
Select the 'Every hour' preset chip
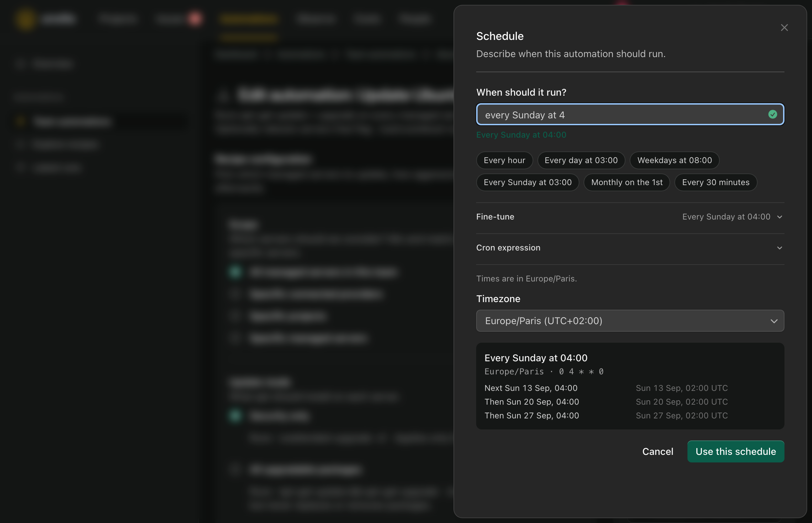pos(504,160)
